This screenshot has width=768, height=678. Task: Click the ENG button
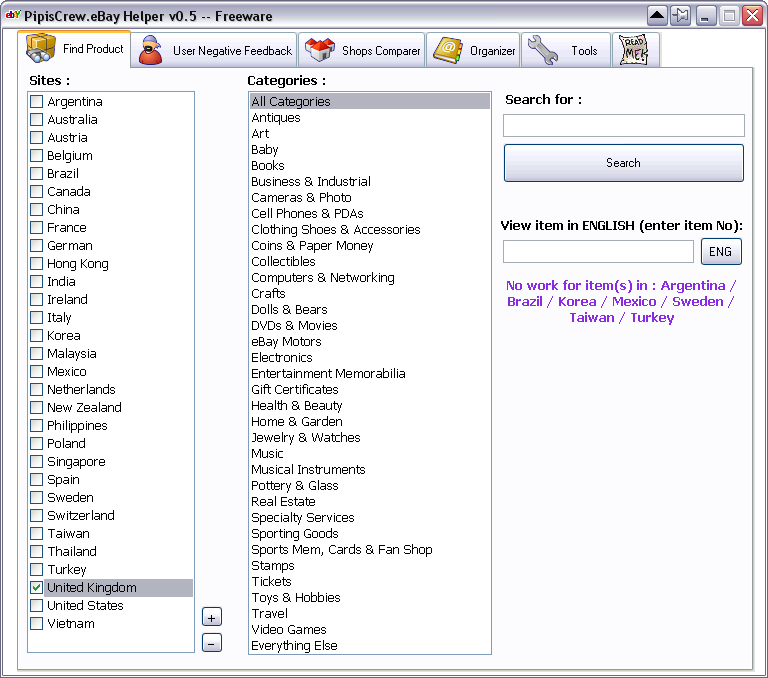click(x=721, y=251)
